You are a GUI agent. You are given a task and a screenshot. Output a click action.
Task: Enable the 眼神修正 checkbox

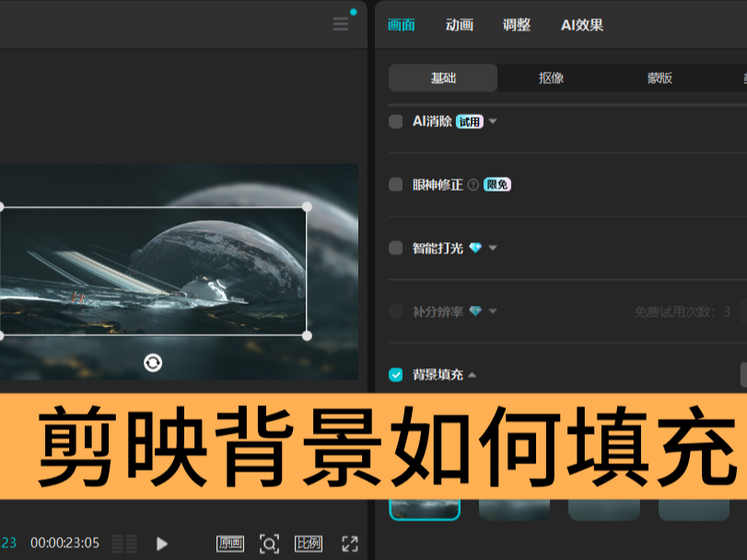click(396, 185)
